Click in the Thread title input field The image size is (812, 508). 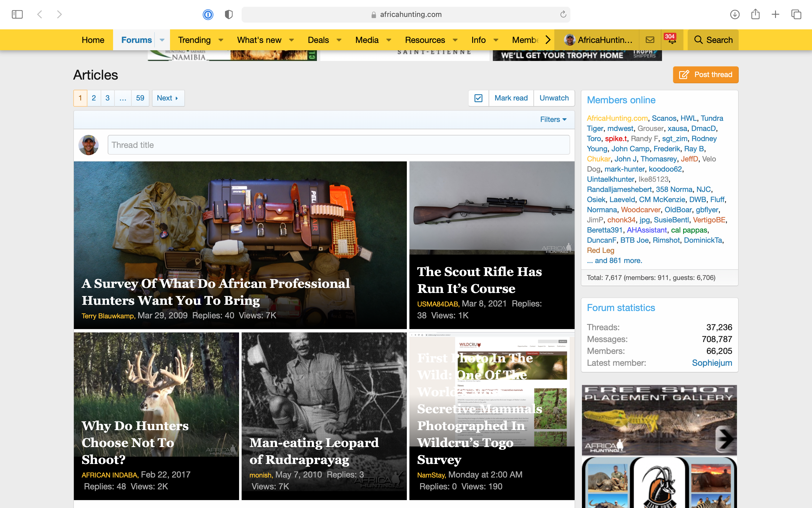[x=339, y=145]
